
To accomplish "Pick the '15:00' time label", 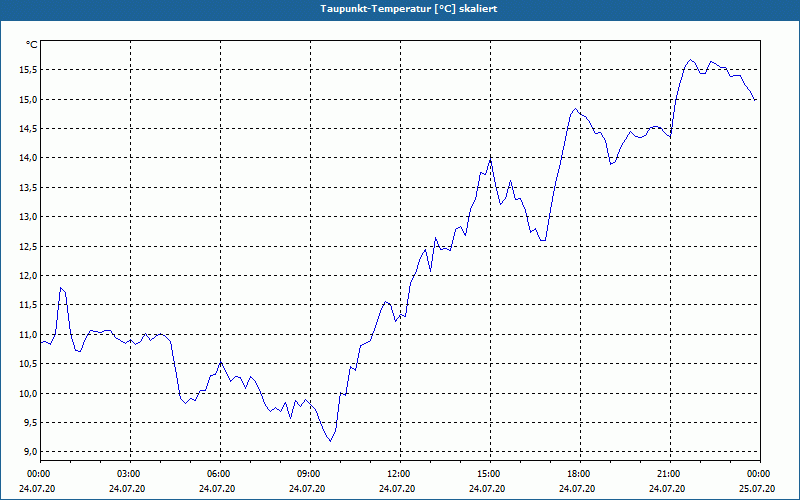I will point(488,474).
